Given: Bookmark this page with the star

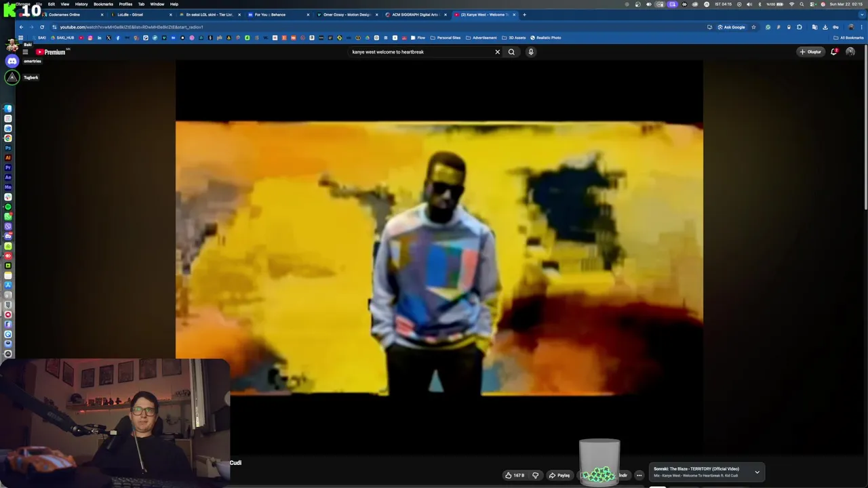Looking at the screenshot, I should pyautogui.click(x=753, y=27).
